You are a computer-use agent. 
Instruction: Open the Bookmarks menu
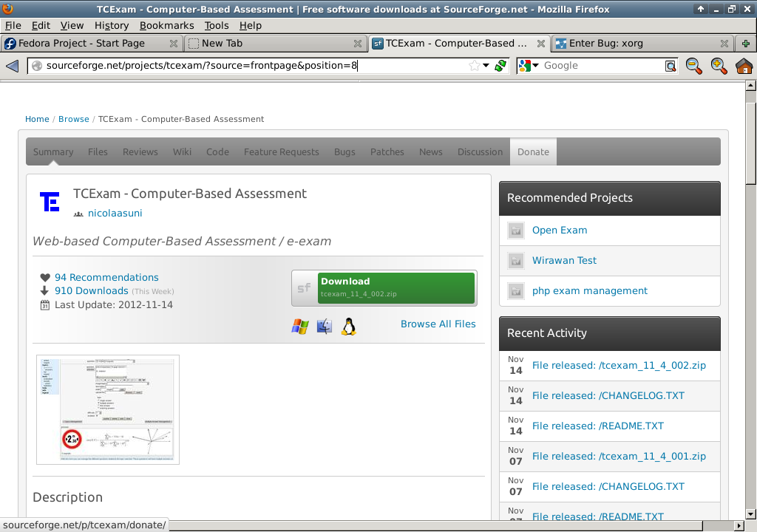coord(166,25)
